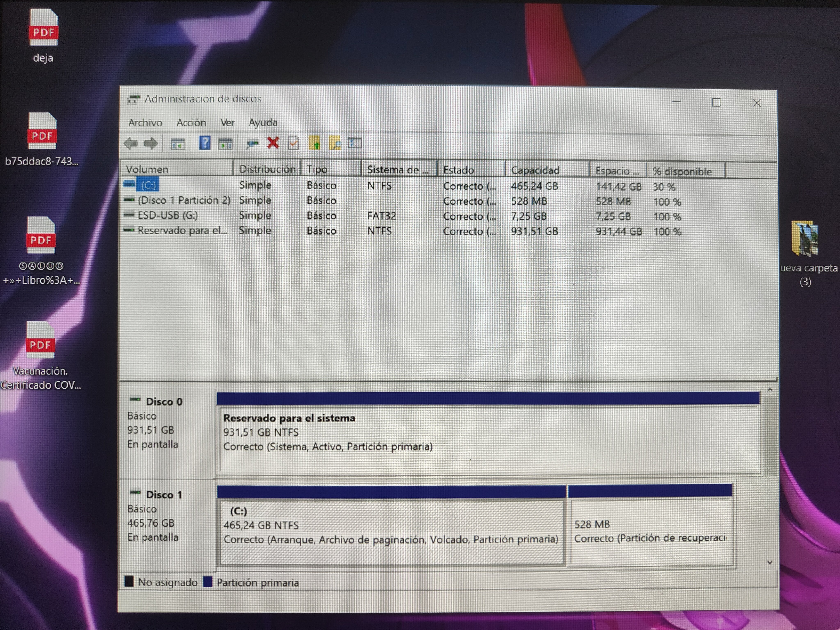Image resolution: width=840 pixels, height=630 pixels.
Task: Click the Back arrow in the toolbar
Action: (x=131, y=144)
